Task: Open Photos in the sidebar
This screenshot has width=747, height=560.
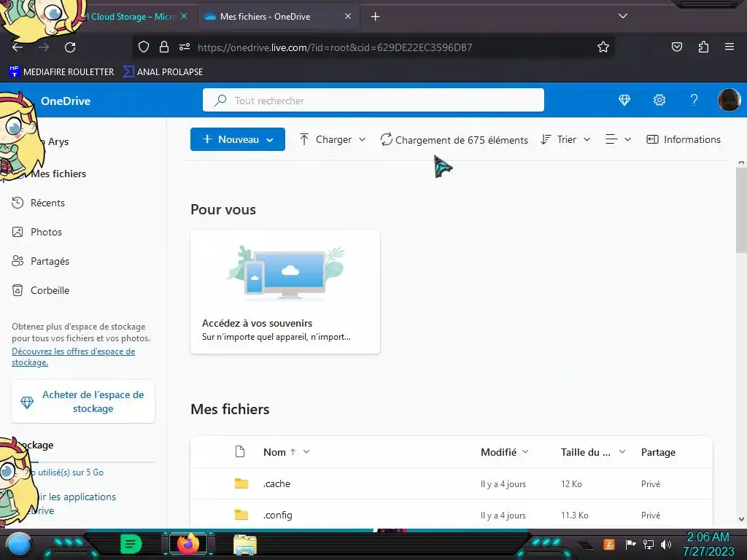Action: pos(46,232)
